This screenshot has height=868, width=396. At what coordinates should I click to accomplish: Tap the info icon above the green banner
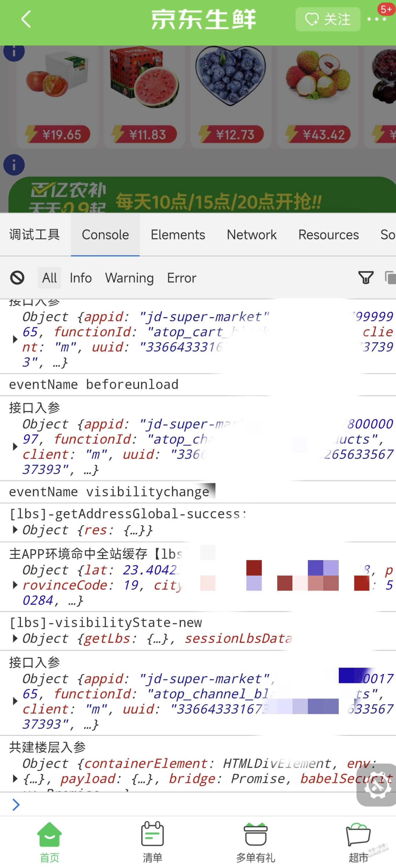(x=14, y=165)
